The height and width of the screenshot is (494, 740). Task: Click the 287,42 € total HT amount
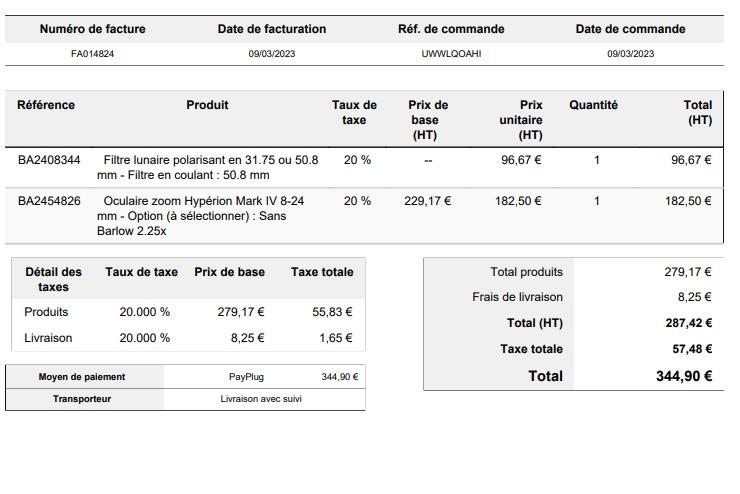tap(688, 323)
